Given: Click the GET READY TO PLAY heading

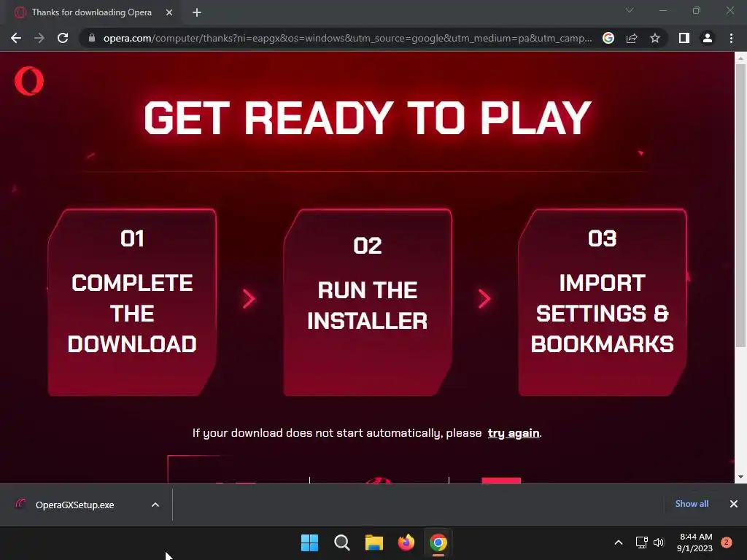Looking at the screenshot, I should [x=368, y=117].
